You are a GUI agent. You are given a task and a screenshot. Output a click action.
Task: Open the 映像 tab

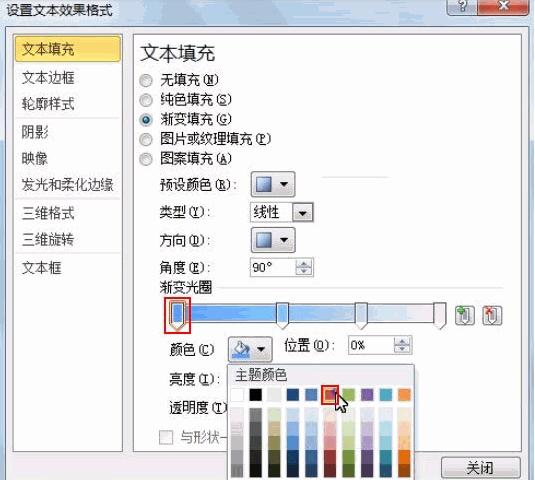(x=35, y=158)
